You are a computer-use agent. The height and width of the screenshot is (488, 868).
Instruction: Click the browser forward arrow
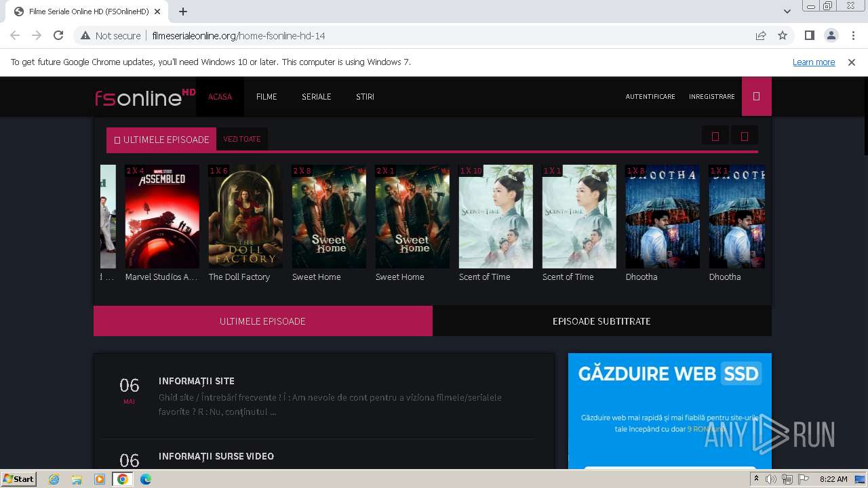(x=37, y=35)
